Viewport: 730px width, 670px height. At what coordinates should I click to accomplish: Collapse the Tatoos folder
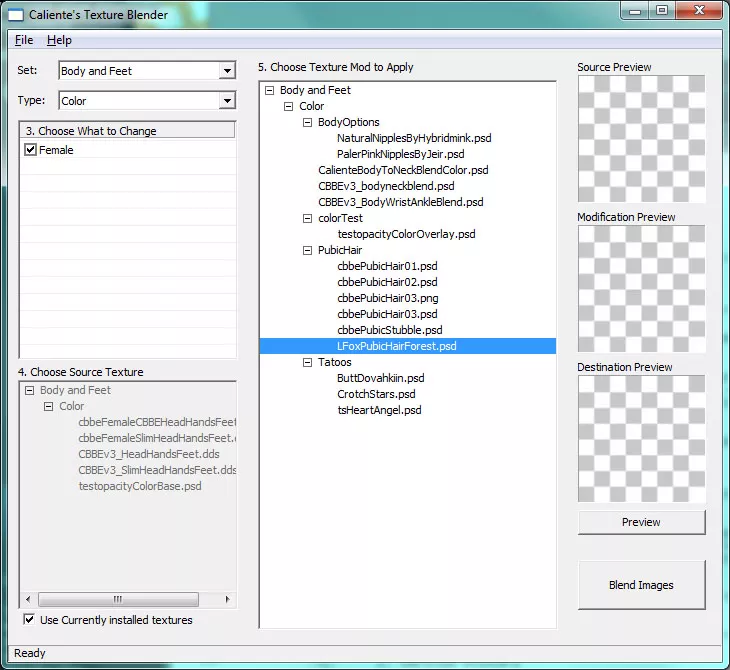[307, 362]
